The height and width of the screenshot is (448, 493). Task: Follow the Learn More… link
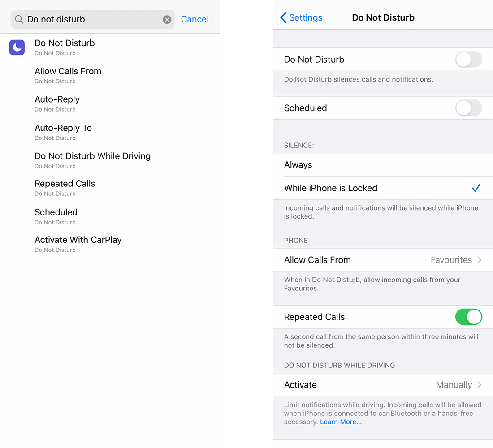[x=341, y=422]
